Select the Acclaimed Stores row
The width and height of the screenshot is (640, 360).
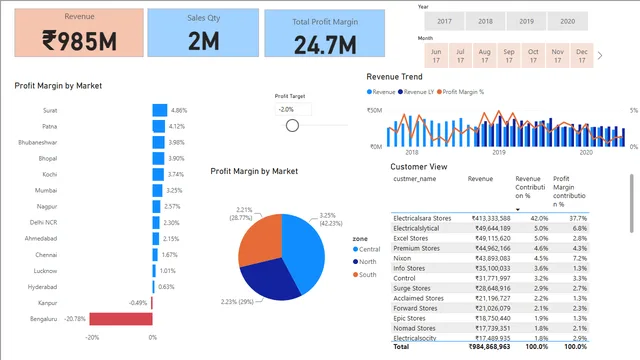(x=490, y=298)
